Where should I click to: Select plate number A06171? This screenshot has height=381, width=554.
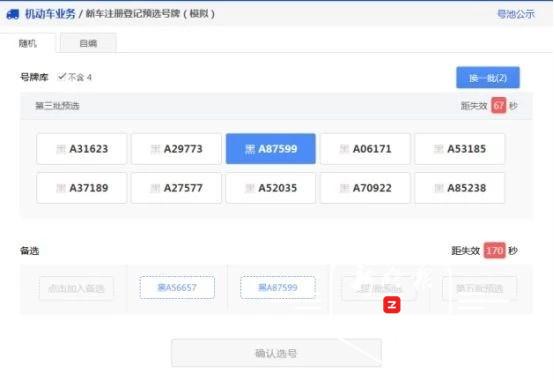pyautogui.click(x=365, y=149)
